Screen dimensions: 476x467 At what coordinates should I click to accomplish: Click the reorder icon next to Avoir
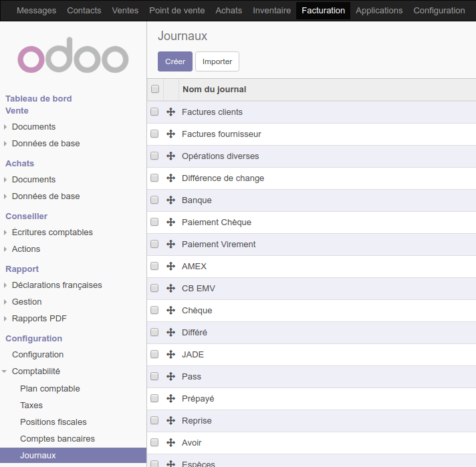pos(170,443)
